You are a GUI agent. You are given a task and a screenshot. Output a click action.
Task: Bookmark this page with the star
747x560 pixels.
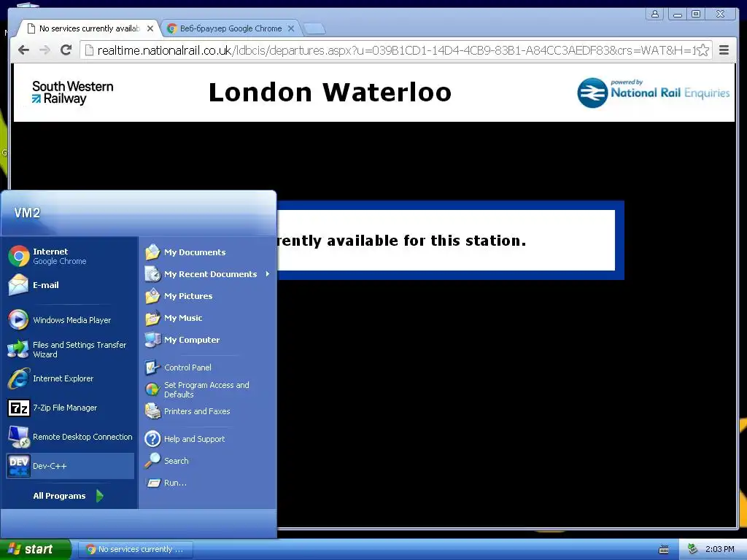pos(703,50)
